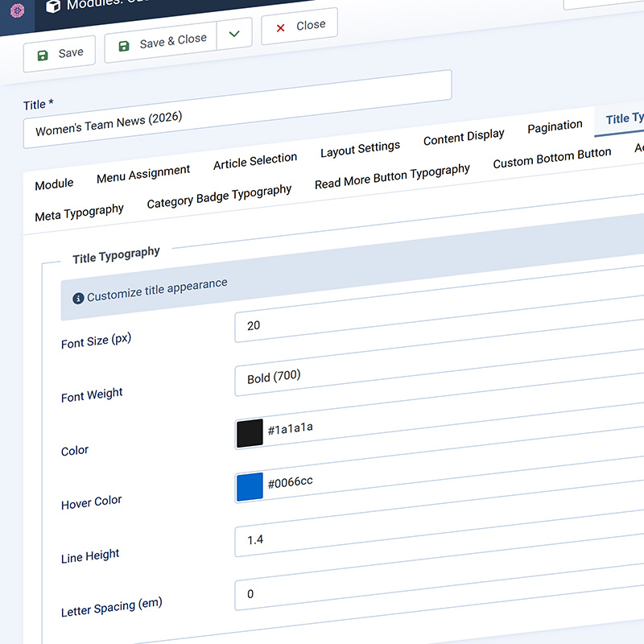Expand the Save & Close dropdown arrow
The height and width of the screenshot is (644, 644).
click(234, 35)
